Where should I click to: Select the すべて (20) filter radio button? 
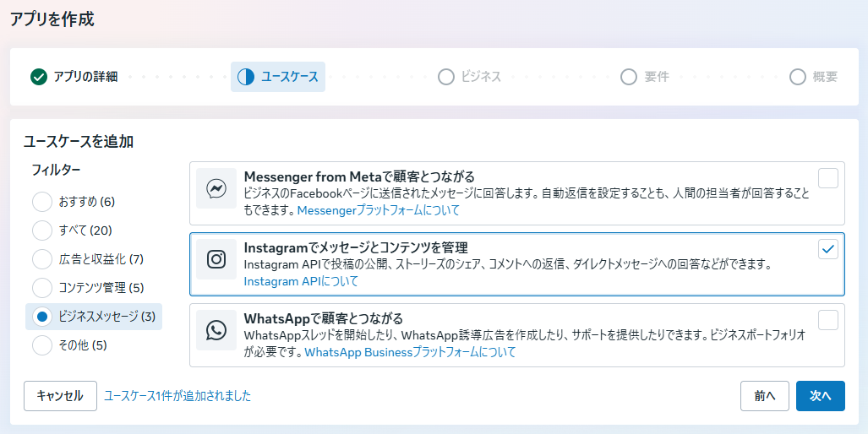42,231
